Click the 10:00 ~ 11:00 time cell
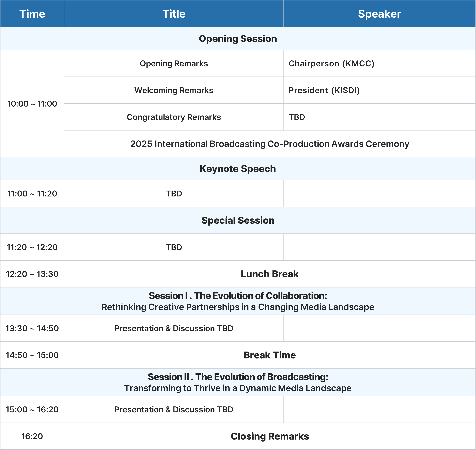476x450 pixels. pos(32,104)
